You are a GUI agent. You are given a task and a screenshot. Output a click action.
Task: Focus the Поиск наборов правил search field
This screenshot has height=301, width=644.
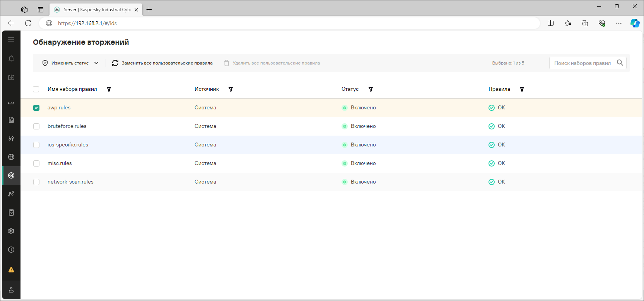point(582,63)
